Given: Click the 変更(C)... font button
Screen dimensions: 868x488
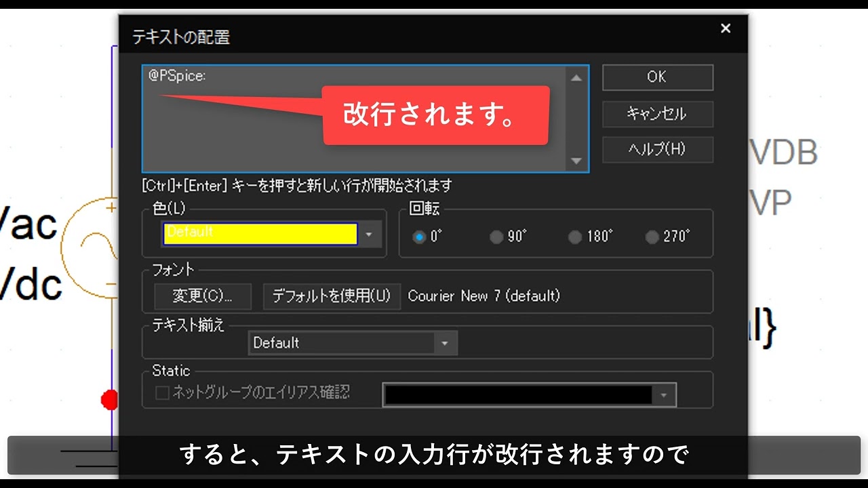Looking at the screenshot, I should click(x=203, y=296).
